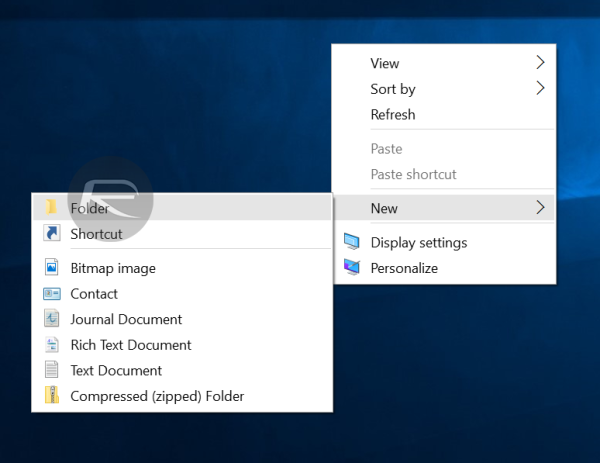Expand the Sort by submenu arrow
The image size is (600, 463).
click(x=540, y=88)
